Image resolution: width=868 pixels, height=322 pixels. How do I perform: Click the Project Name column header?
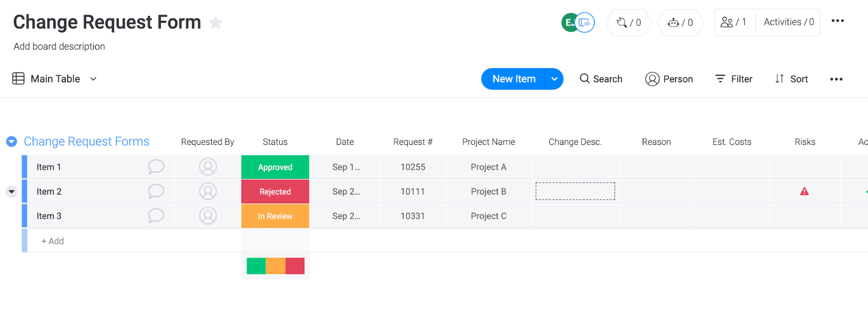pos(488,142)
